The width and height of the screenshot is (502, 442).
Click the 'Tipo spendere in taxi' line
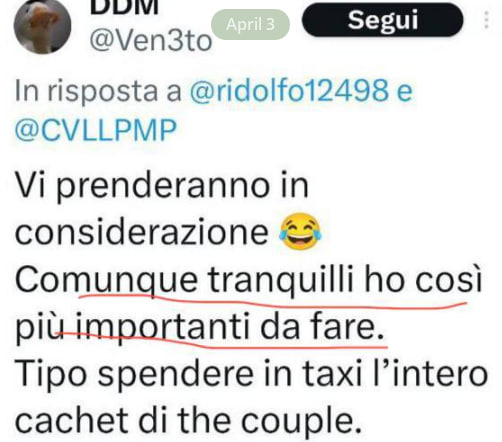pos(251,374)
